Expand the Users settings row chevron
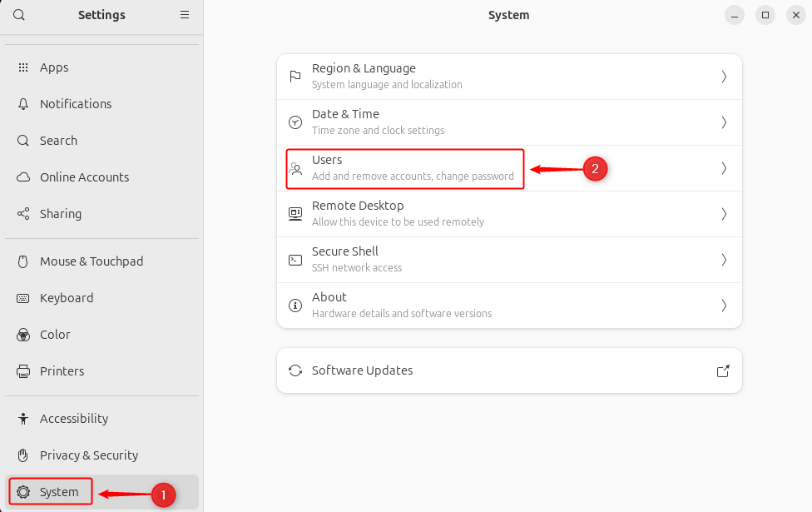 click(723, 168)
